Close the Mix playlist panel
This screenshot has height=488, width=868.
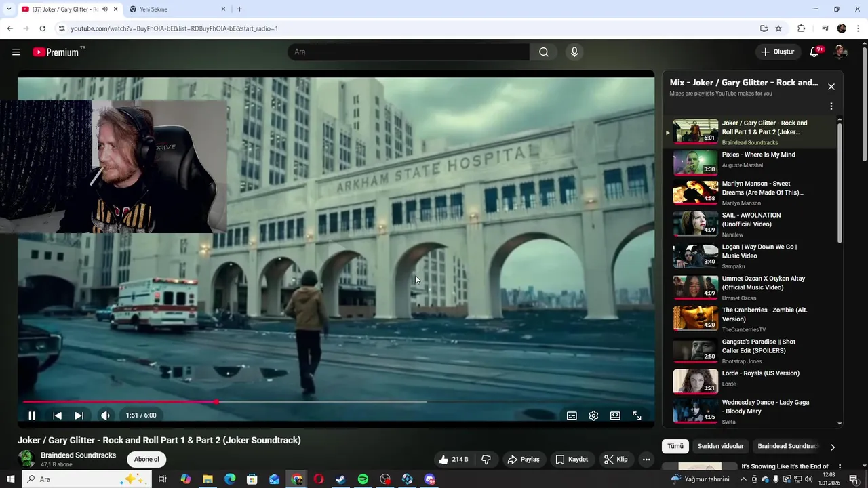pyautogui.click(x=831, y=87)
